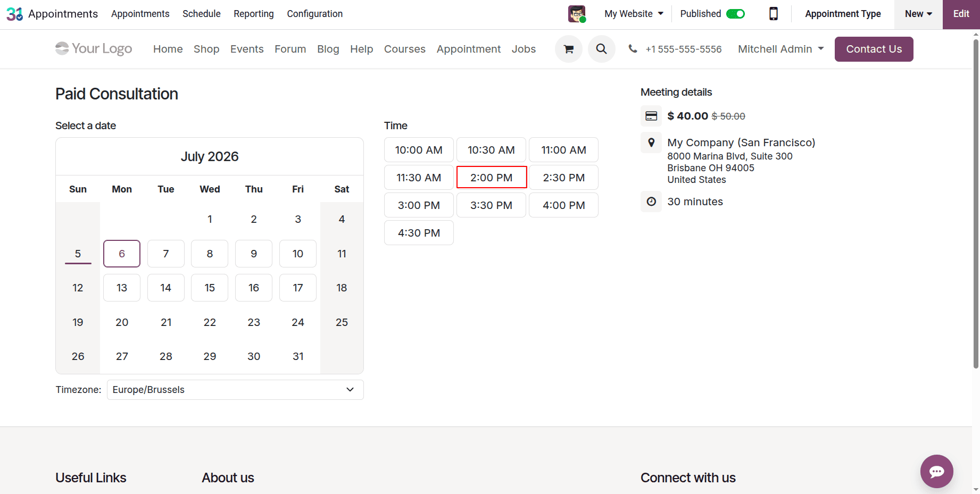This screenshot has width=980, height=494.
Task: Click the phone number +1 555-555-5556
Action: tap(684, 49)
